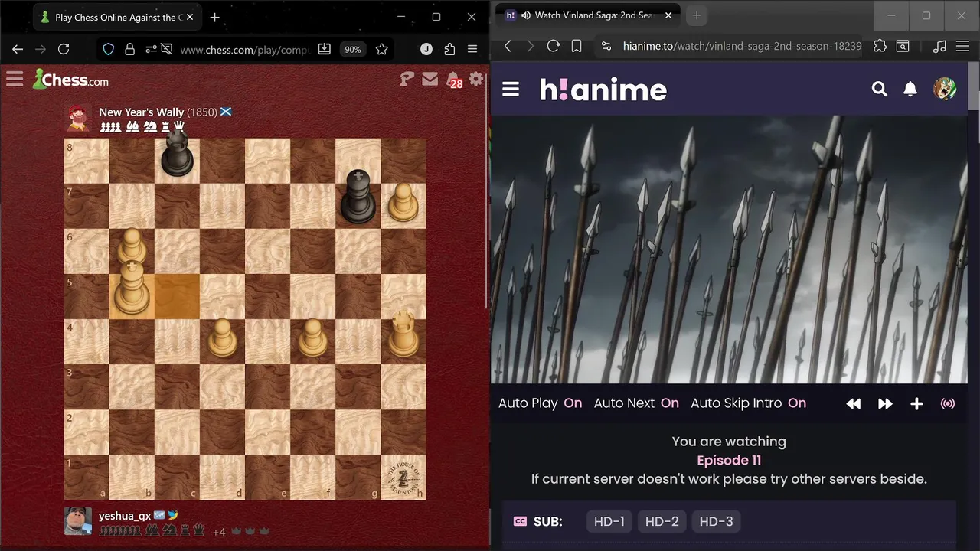Open a new tab in the hianime window
Image resolution: width=980 pixels, height=551 pixels.
(696, 15)
